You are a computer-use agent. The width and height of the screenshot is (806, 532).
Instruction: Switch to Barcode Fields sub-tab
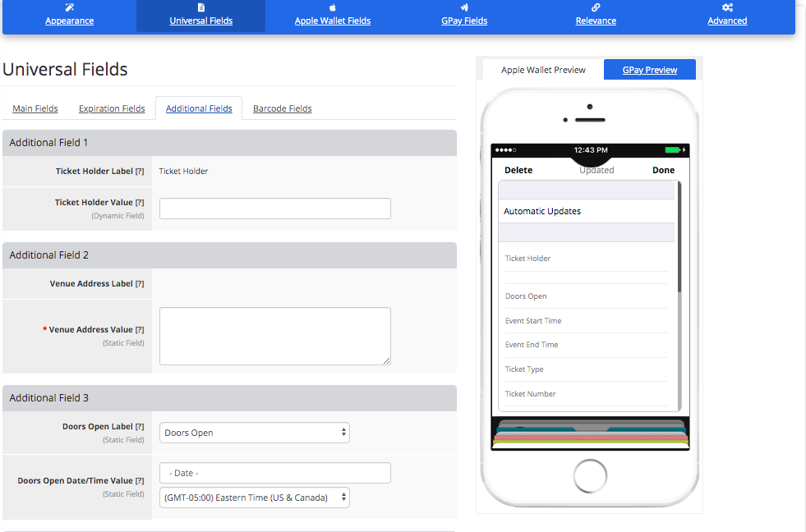[x=282, y=108]
